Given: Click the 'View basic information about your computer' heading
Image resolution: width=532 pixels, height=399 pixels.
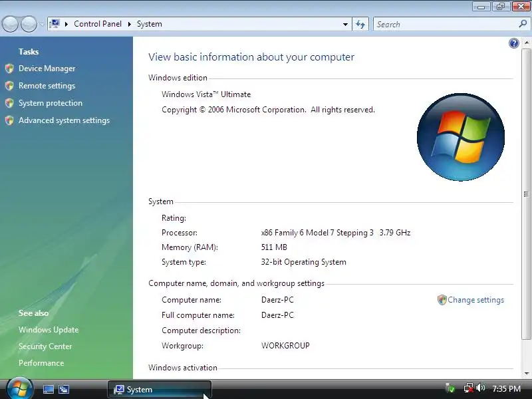Looking at the screenshot, I should click(x=251, y=57).
